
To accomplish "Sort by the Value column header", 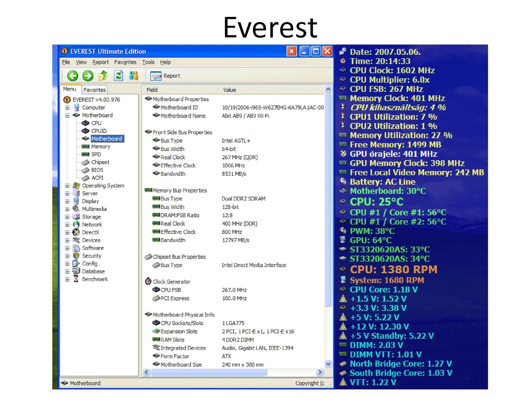I will click(x=271, y=90).
